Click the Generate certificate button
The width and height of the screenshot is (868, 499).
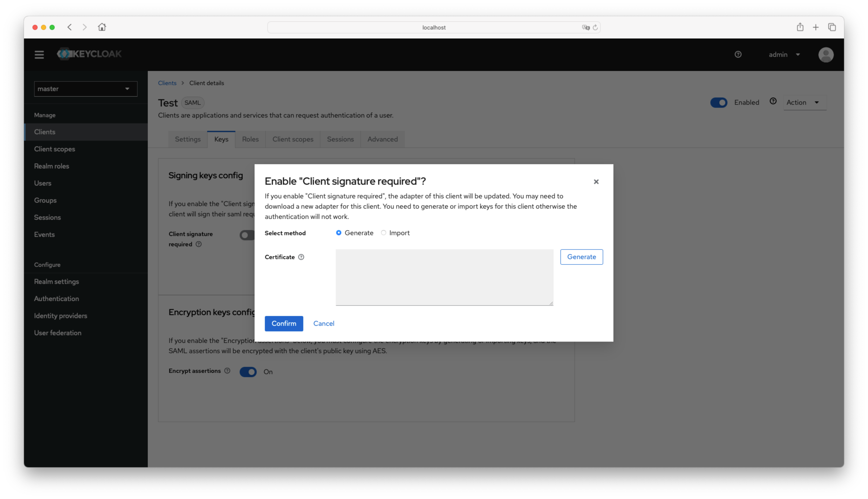(x=581, y=257)
